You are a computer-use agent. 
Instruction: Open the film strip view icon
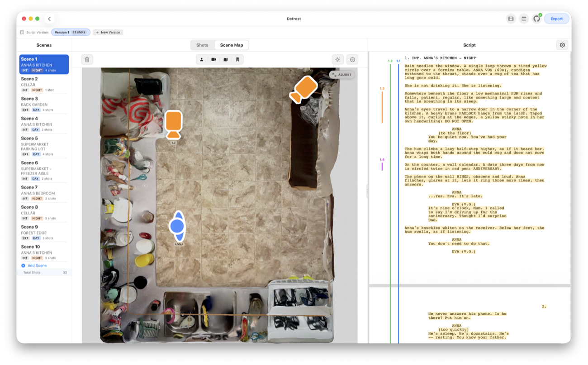(511, 19)
